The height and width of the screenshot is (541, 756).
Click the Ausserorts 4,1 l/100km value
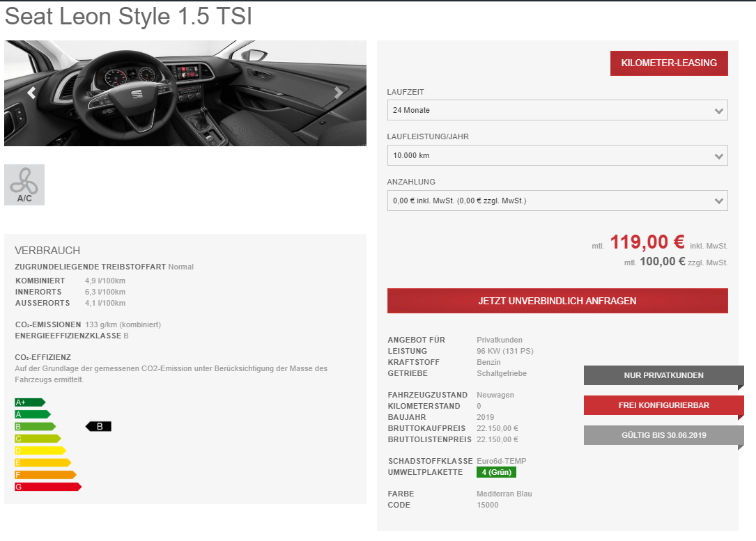(x=105, y=303)
